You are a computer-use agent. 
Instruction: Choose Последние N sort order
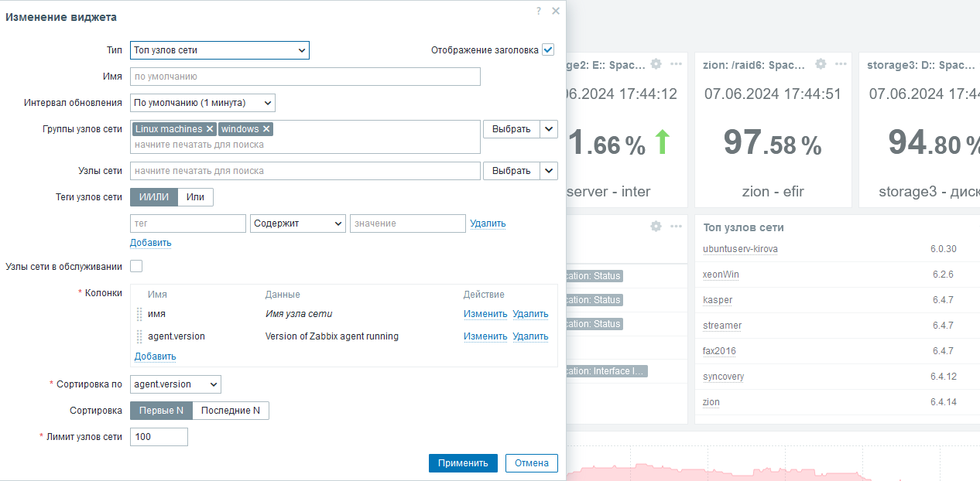(x=231, y=411)
